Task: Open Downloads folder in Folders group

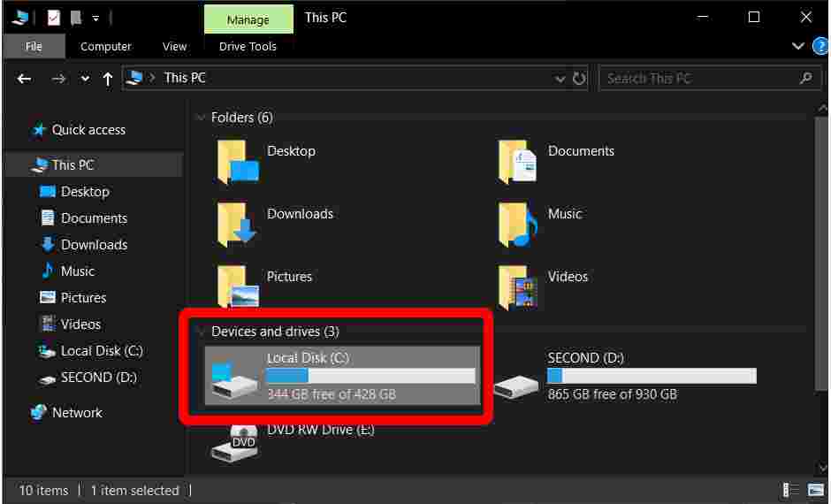Action: pos(275,225)
